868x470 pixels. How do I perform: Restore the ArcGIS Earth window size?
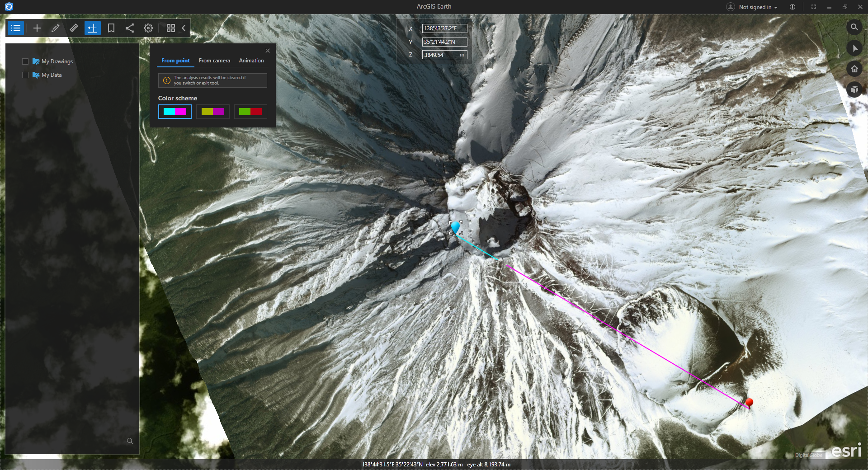click(x=844, y=7)
